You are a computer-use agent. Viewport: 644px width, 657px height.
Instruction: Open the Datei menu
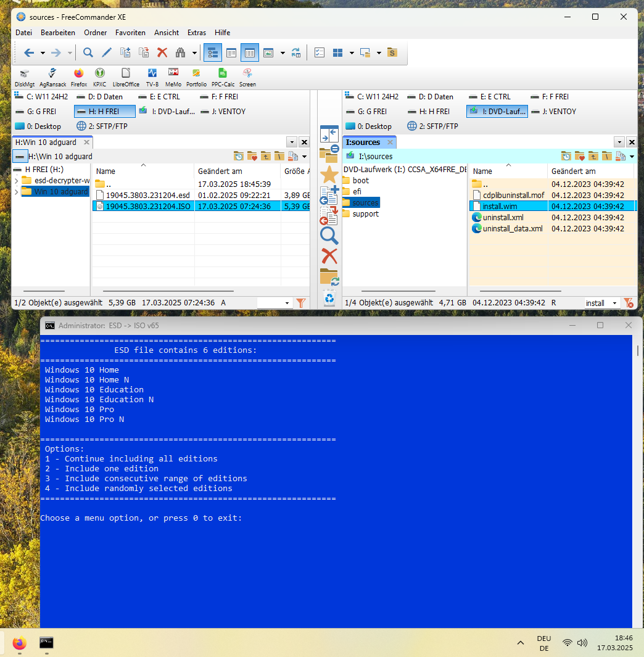[x=24, y=32]
